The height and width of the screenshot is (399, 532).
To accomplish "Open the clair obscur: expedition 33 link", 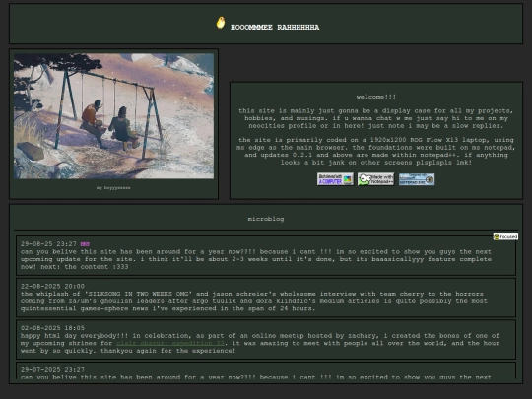I will (170, 343).
